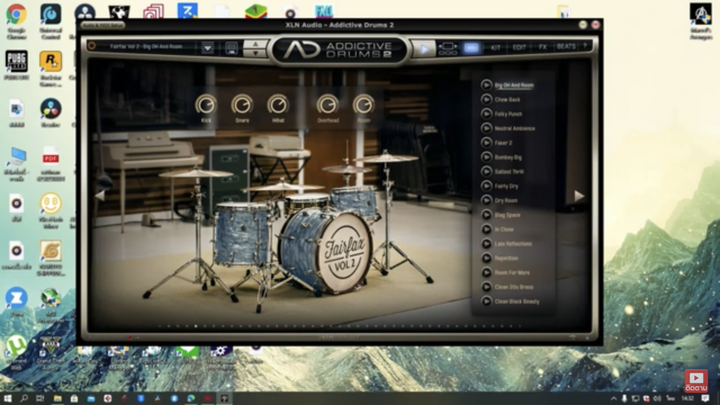Step to previous preset with up arrow

(x=255, y=44)
